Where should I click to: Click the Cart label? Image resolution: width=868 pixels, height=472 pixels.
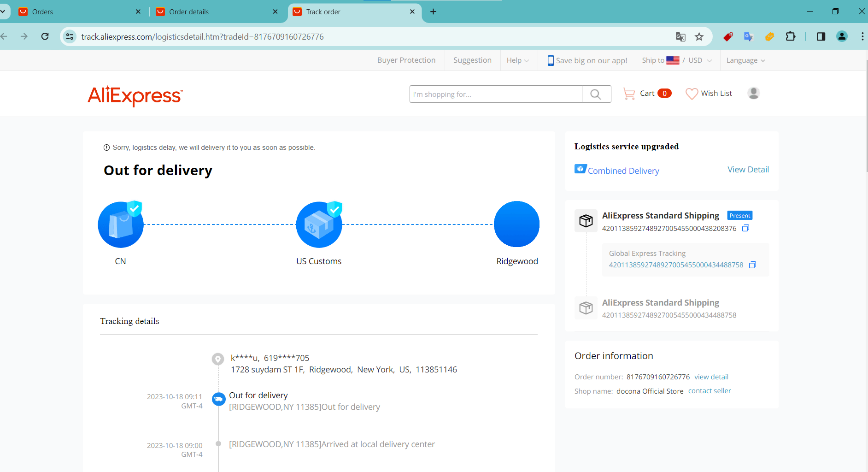647,94
